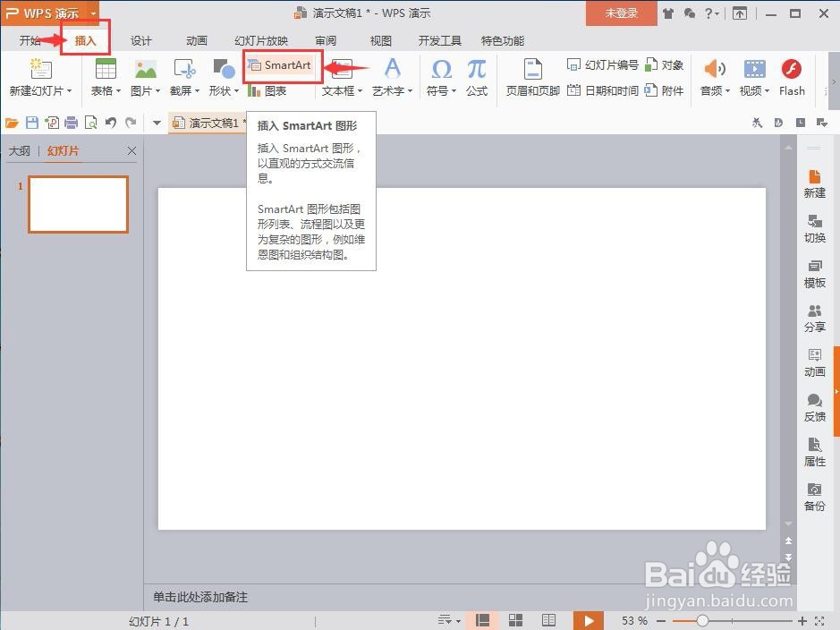Click the 新建幻灯片 new slide icon

pos(39,69)
